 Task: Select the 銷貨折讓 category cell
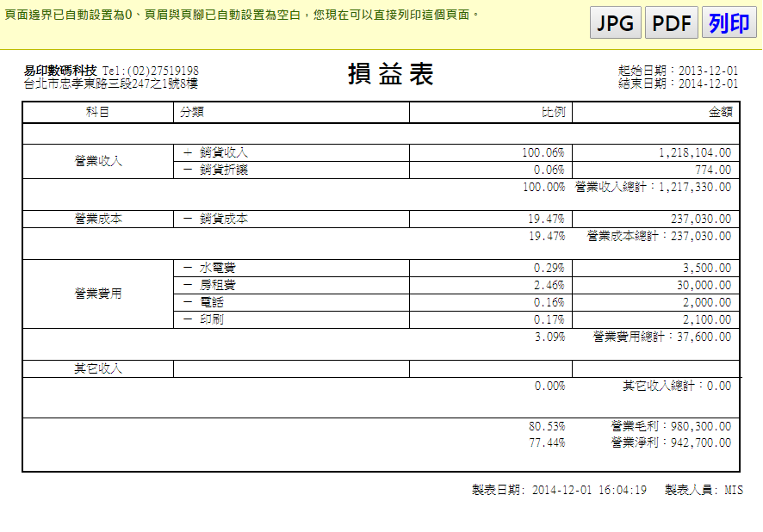click(223, 170)
